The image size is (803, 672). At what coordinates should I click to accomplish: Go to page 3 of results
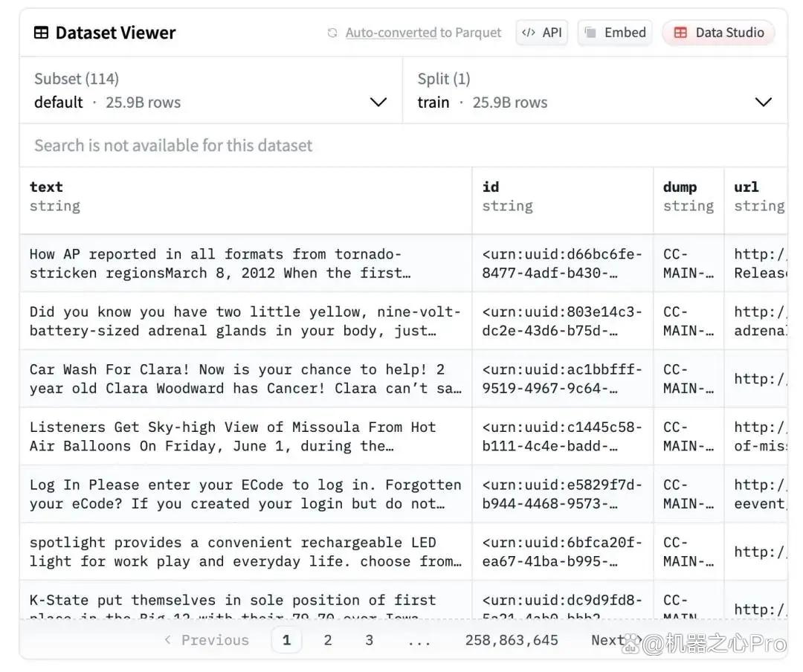[x=370, y=640]
